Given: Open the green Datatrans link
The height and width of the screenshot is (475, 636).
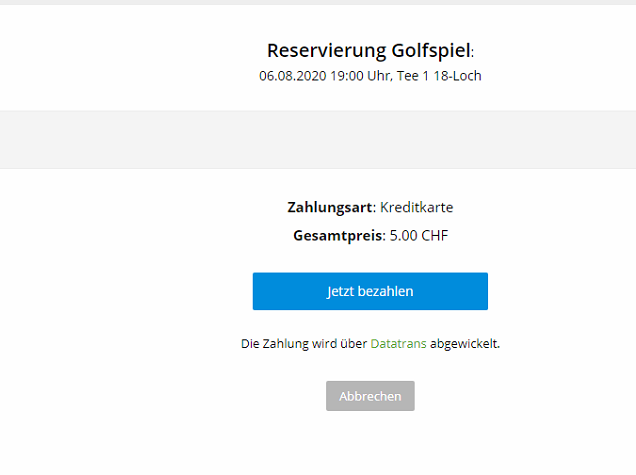Looking at the screenshot, I should point(398,343).
